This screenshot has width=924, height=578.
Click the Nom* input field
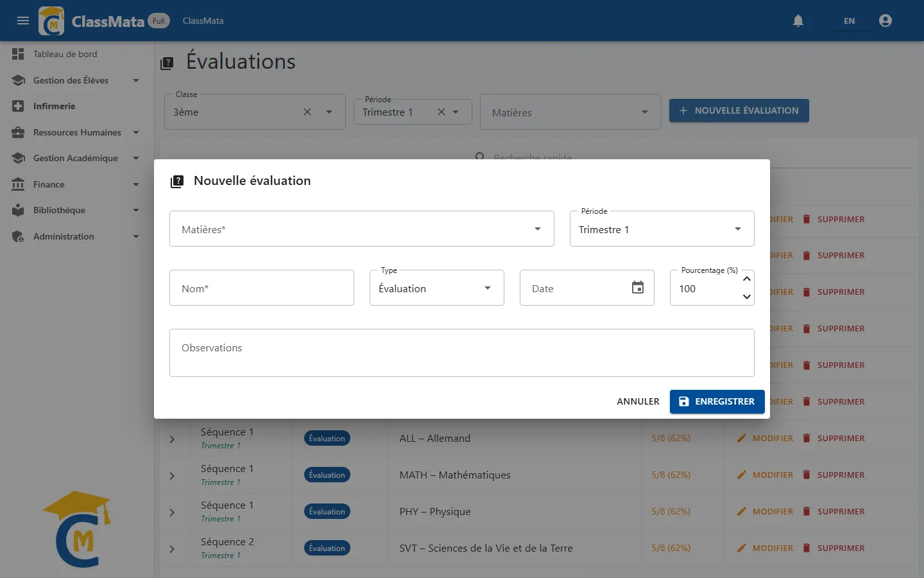[x=262, y=288]
